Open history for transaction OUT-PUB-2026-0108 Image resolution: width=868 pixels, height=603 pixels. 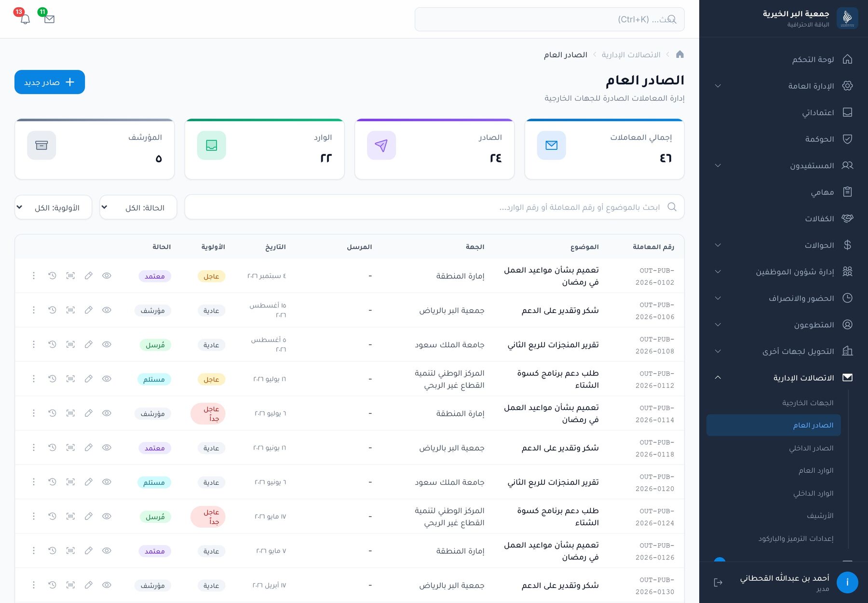tap(52, 344)
